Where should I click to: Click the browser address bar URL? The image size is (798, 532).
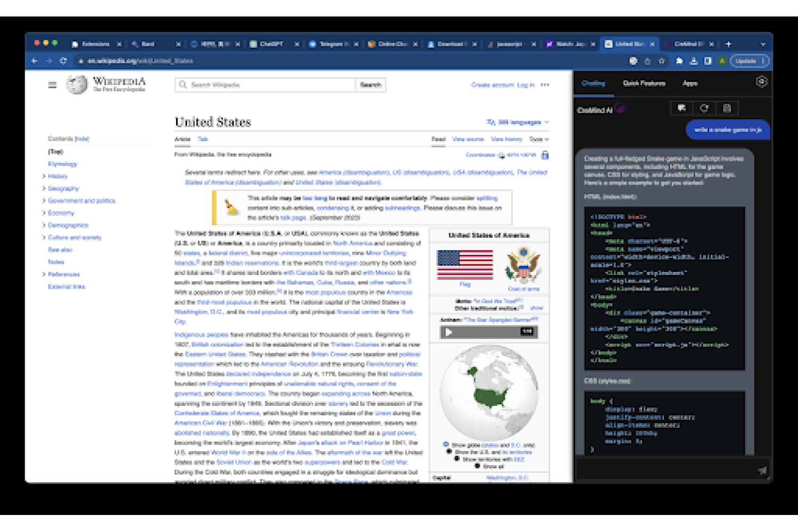pyautogui.click(x=140, y=61)
